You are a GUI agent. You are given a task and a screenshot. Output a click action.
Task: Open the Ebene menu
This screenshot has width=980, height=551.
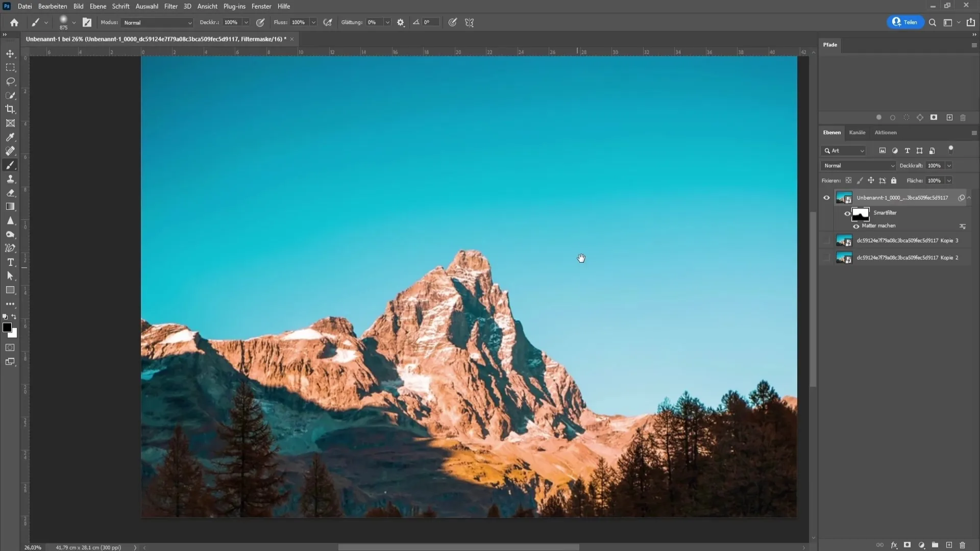tap(97, 6)
